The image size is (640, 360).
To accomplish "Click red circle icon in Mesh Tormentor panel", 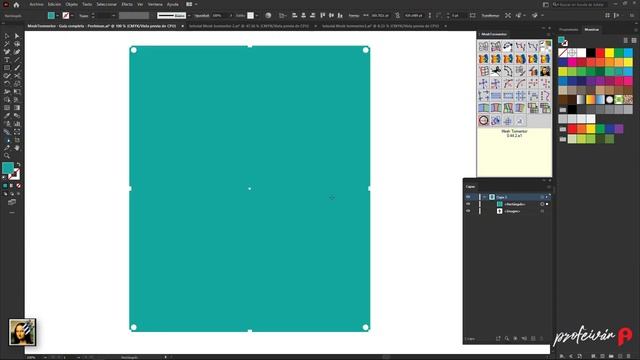I will [484, 120].
